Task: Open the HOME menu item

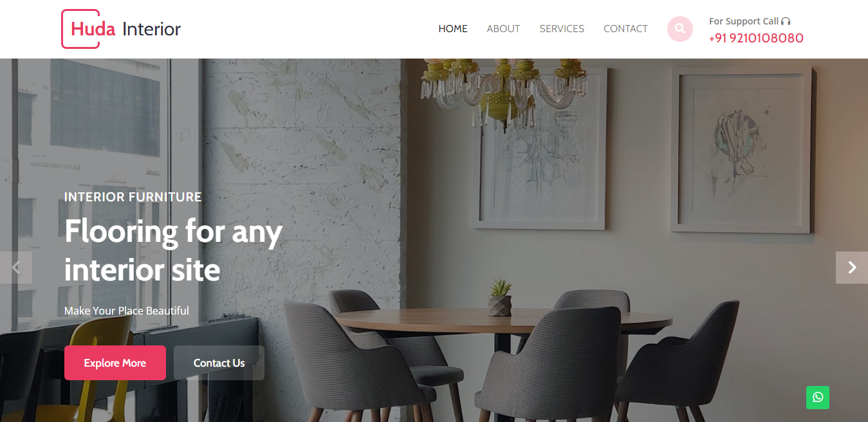Action: point(453,29)
